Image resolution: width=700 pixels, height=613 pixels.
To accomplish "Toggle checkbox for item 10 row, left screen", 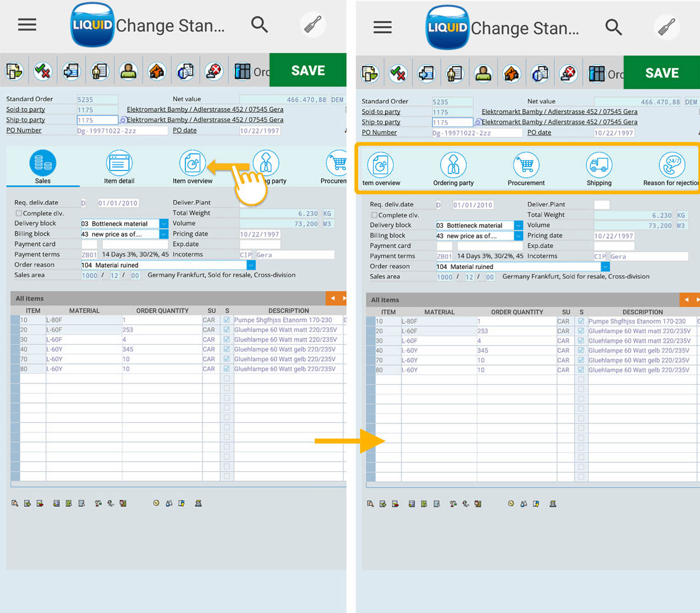I will click(x=227, y=320).
